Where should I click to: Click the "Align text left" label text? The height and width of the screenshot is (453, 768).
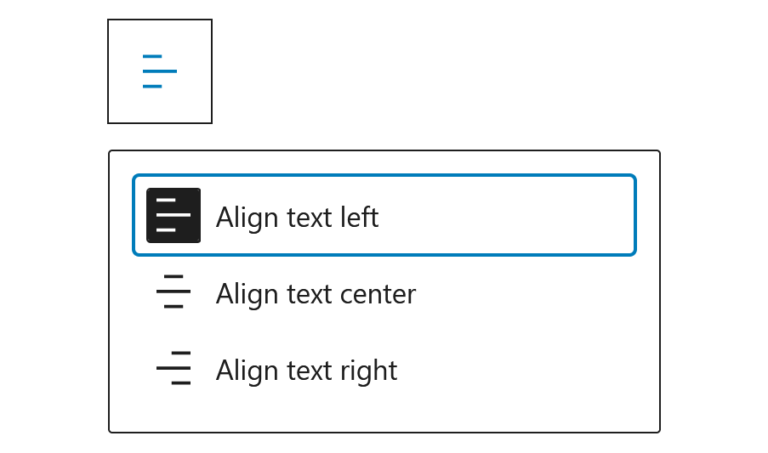coord(297,217)
